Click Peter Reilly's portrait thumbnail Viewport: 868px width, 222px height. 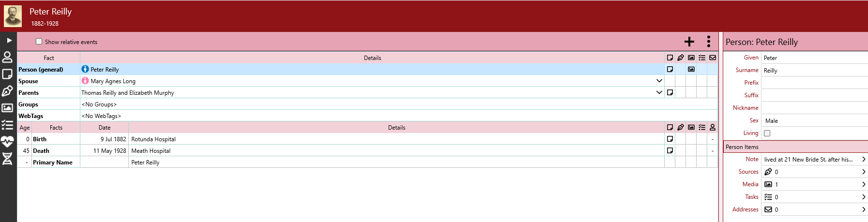[13, 16]
